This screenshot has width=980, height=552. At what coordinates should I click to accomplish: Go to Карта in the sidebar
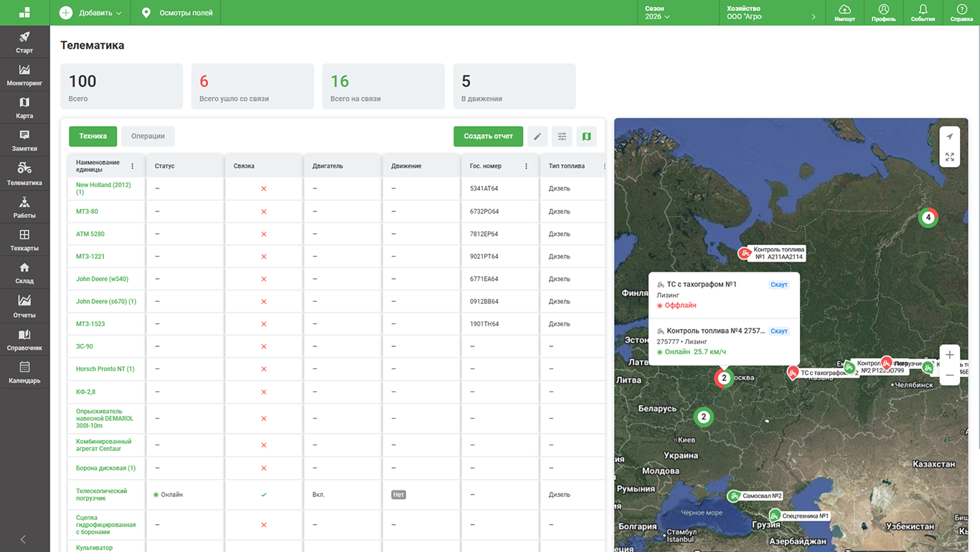tap(24, 108)
